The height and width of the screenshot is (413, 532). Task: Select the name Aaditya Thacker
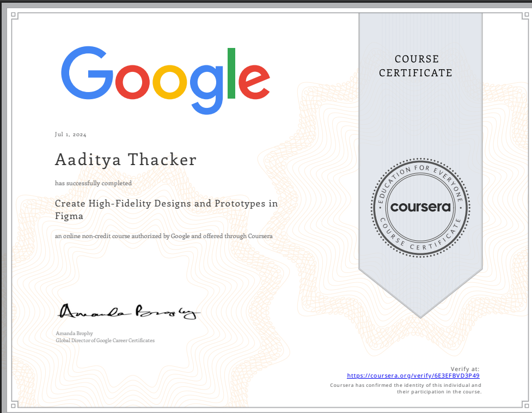(126, 160)
